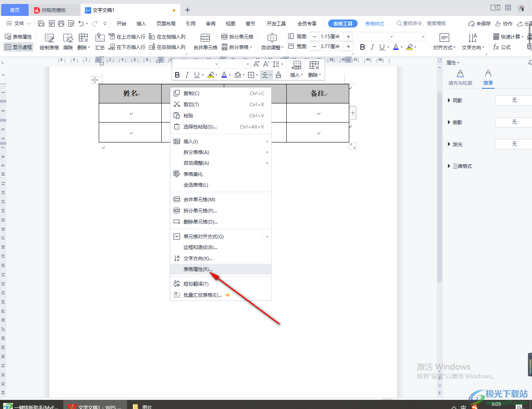Click the format painter brush in mini toolbar
532x409 pixels.
pos(278,75)
